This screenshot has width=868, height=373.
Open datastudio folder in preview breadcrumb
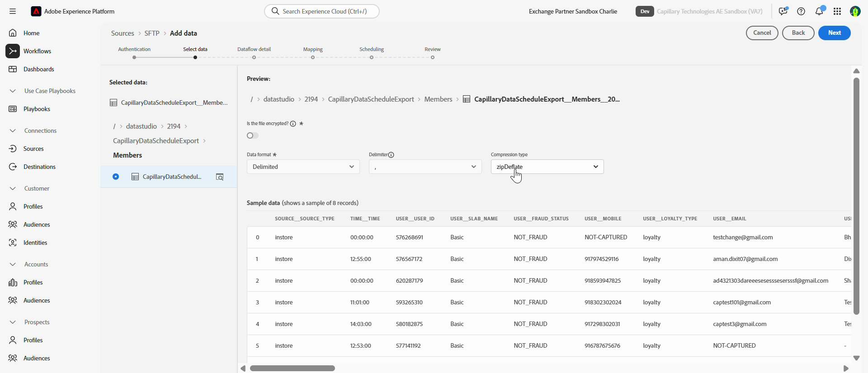pyautogui.click(x=279, y=99)
